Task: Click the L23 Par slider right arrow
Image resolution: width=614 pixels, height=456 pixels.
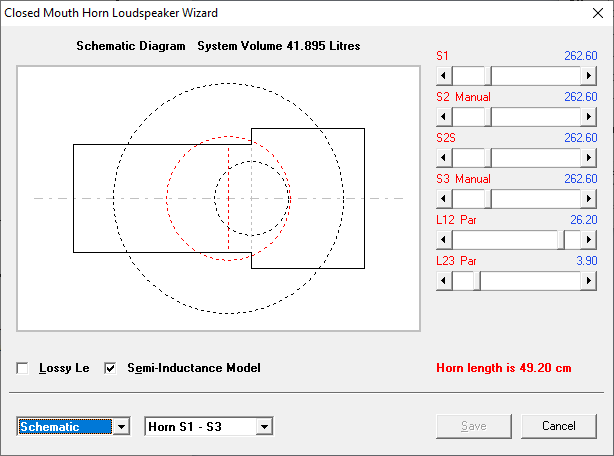Action: [589, 281]
